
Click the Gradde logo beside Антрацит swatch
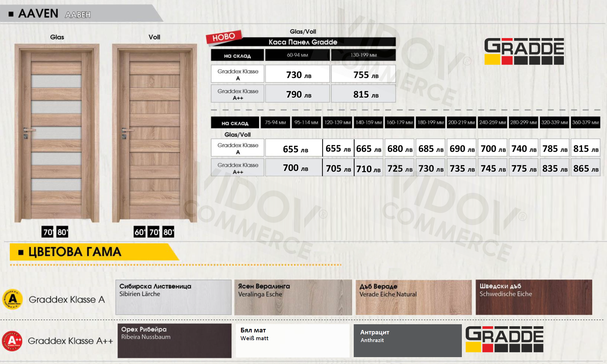coord(504,339)
